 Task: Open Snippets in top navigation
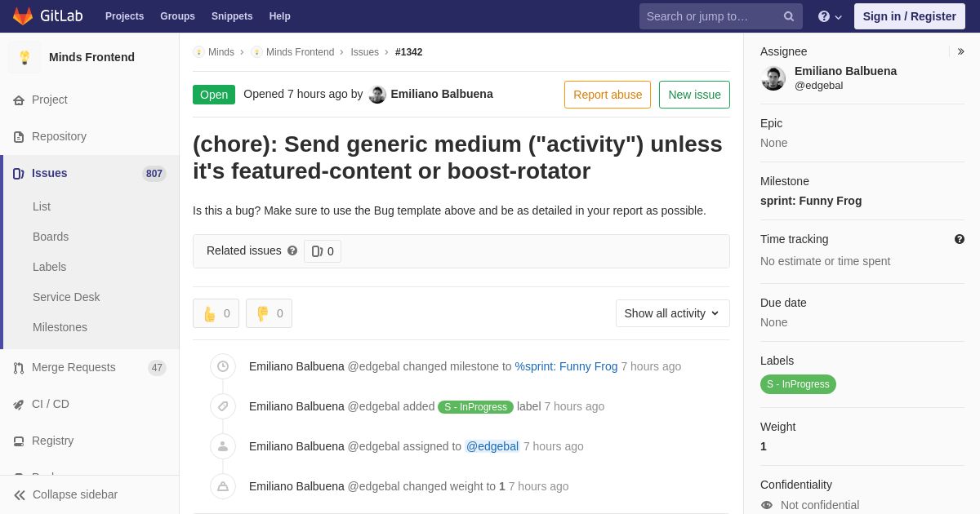232,16
